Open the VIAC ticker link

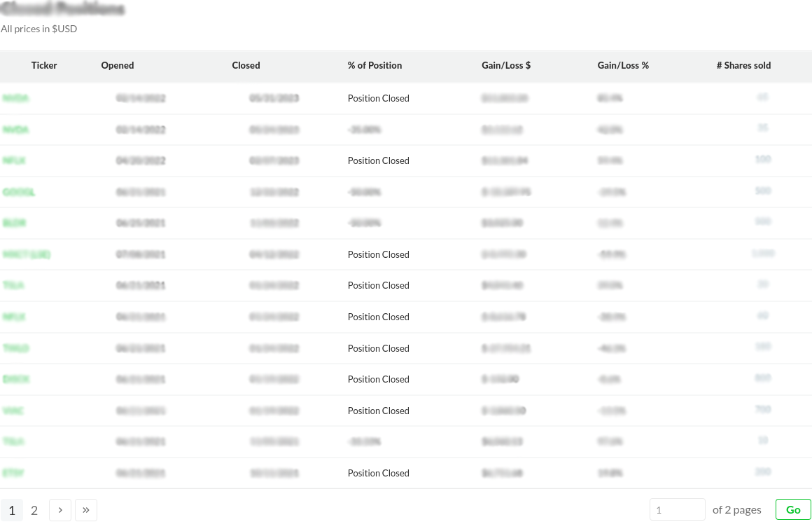13,411
